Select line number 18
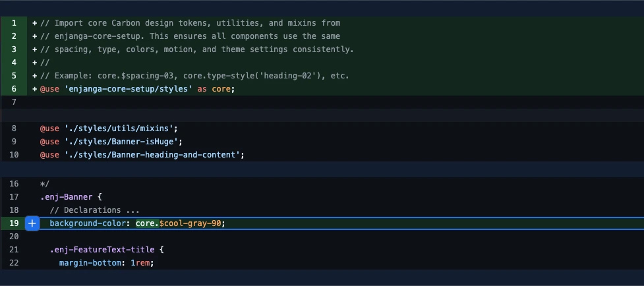This screenshot has width=644, height=286. 14,210
